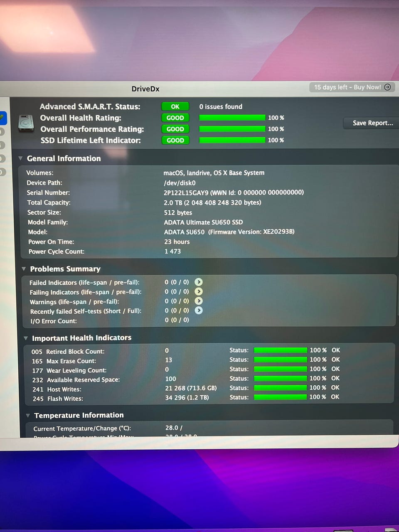Click the Model value ADATA SU650 firmware text

point(229,232)
